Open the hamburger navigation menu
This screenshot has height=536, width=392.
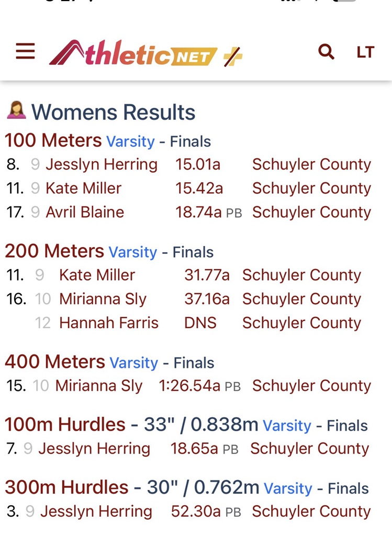point(25,51)
